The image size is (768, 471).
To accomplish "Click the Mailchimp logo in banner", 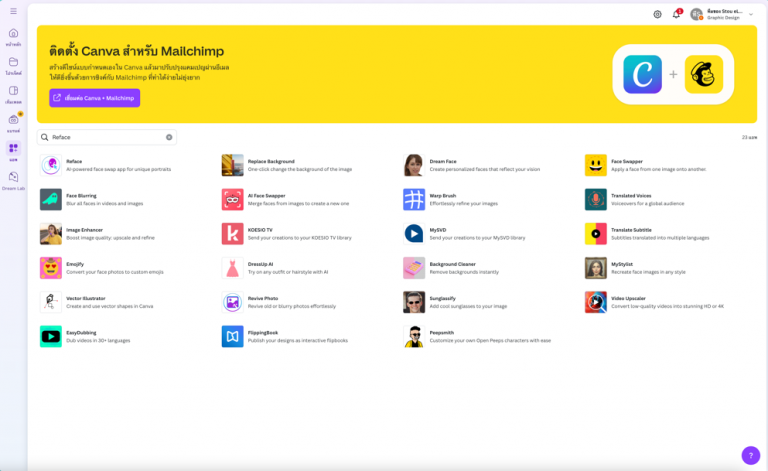I will click(x=703, y=74).
